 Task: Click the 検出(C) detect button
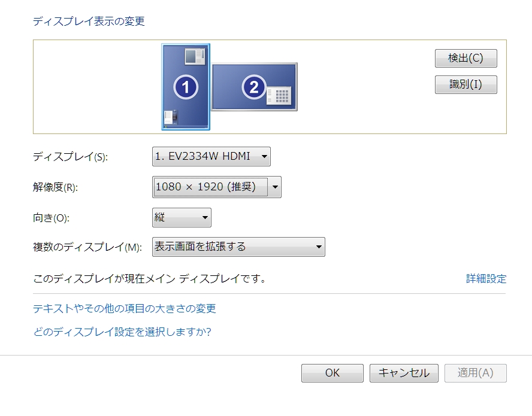[x=466, y=58]
